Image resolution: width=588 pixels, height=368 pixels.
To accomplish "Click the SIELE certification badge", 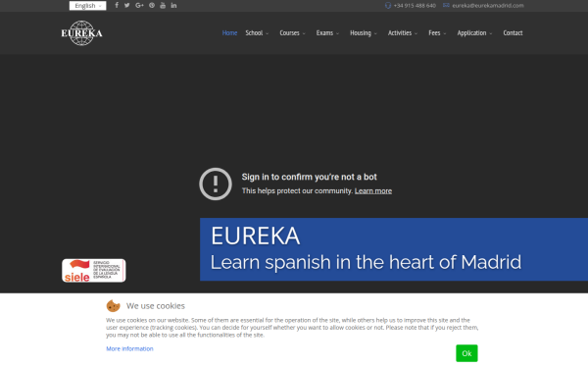I will click(94, 271).
